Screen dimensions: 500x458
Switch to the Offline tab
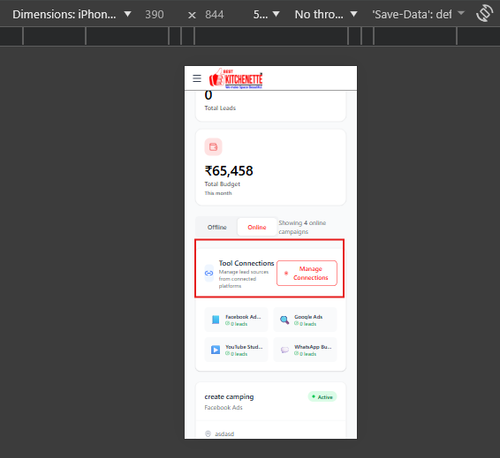click(217, 227)
